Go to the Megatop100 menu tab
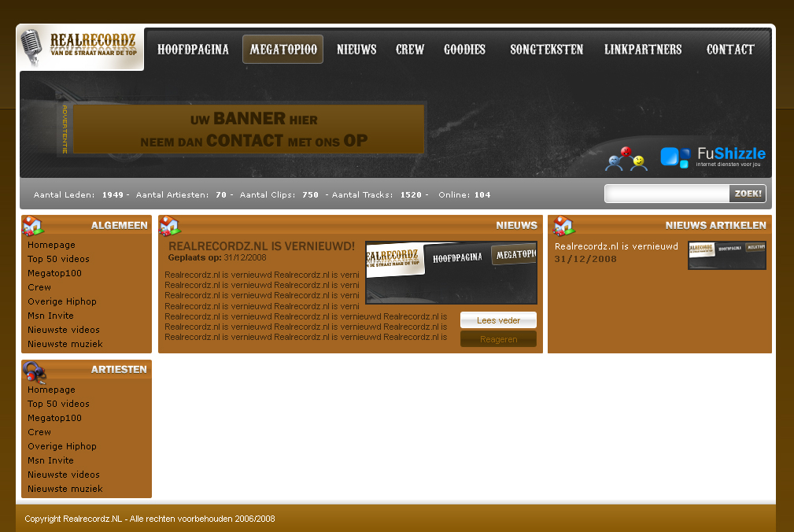 pos(283,50)
